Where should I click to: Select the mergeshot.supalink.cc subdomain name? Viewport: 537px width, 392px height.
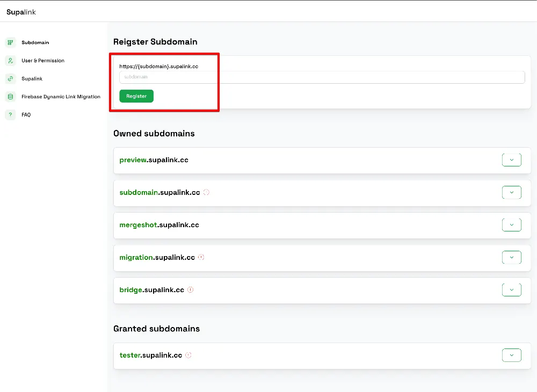click(159, 225)
